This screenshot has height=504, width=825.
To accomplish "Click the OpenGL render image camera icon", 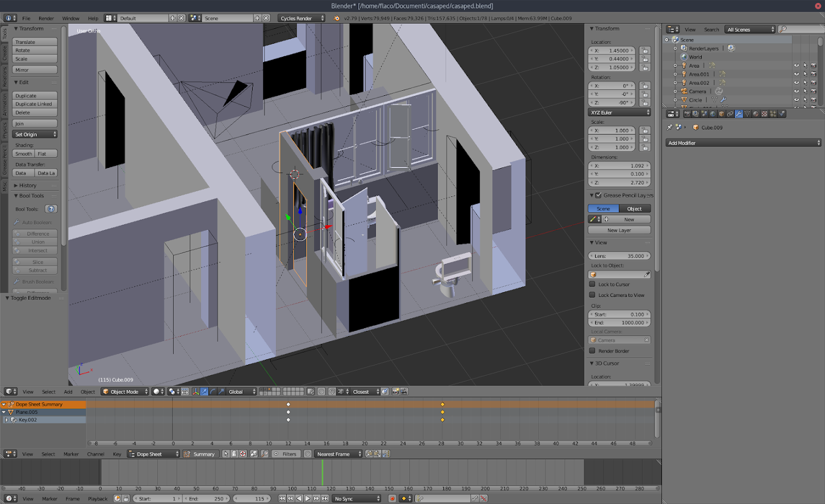I will 396,392.
